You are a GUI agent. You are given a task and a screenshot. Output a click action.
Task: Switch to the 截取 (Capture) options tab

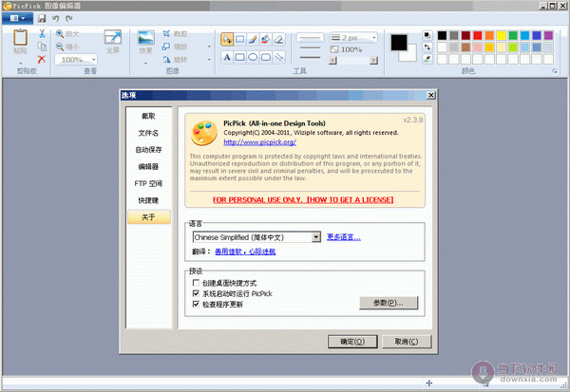click(148, 116)
